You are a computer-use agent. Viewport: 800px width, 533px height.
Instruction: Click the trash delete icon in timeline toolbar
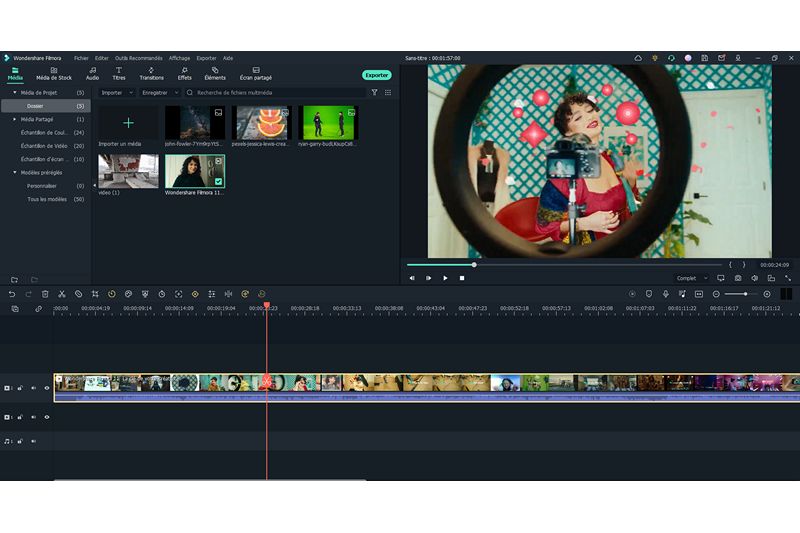pos(45,294)
